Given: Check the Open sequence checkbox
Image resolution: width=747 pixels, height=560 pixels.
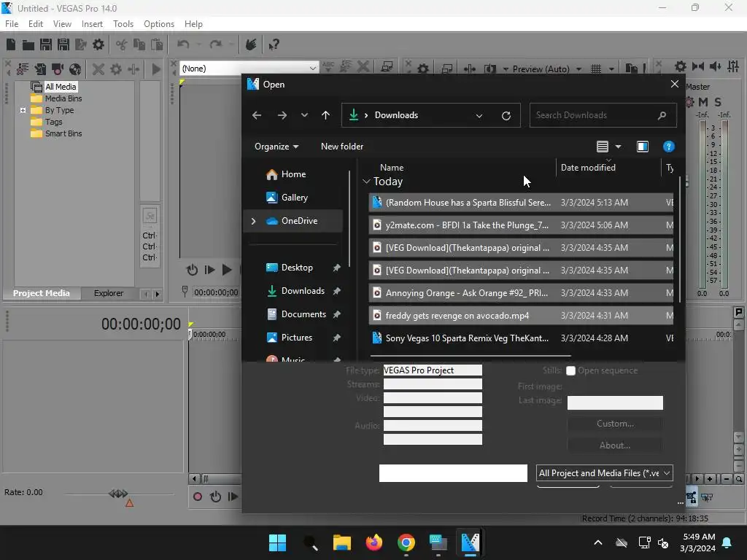Looking at the screenshot, I should [x=570, y=370].
